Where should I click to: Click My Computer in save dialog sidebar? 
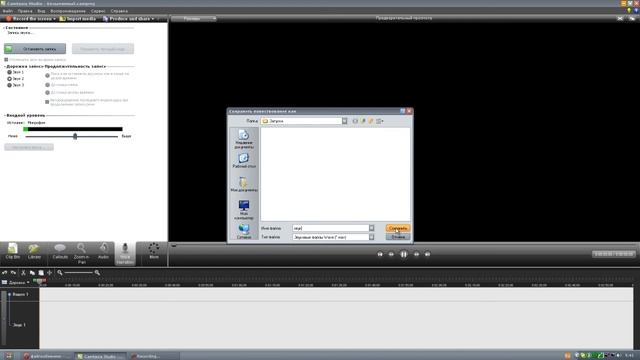pos(244,210)
